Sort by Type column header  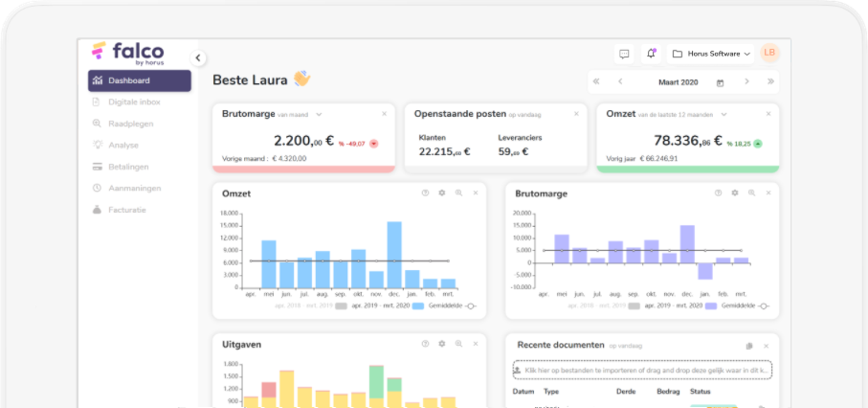(x=551, y=392)
